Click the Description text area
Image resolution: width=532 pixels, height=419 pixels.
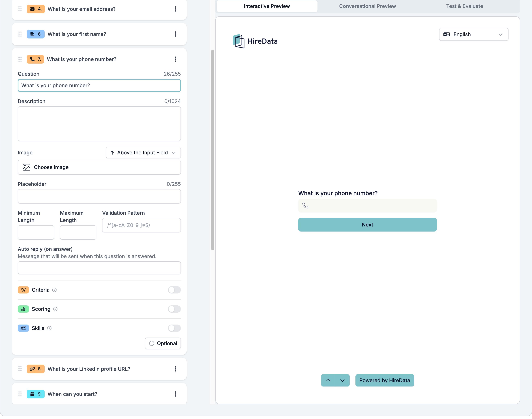click(x=99, y=124)
